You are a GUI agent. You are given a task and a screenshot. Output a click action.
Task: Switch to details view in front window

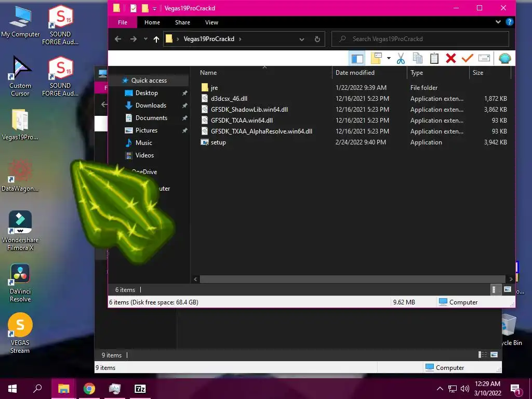coord(494,290)
